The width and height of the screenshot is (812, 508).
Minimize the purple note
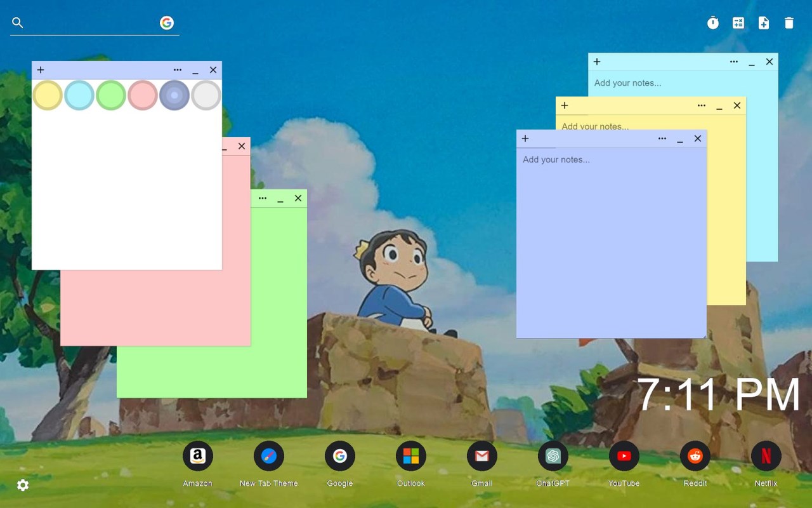pyautogui.click(x=680, y=138)
